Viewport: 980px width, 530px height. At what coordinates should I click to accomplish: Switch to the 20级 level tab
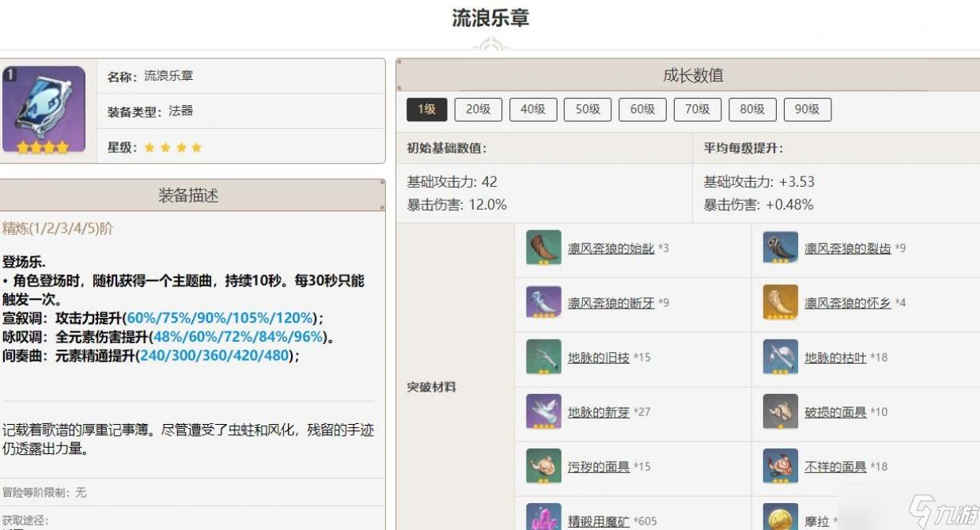pyautogui.click(x=479, y=109)
